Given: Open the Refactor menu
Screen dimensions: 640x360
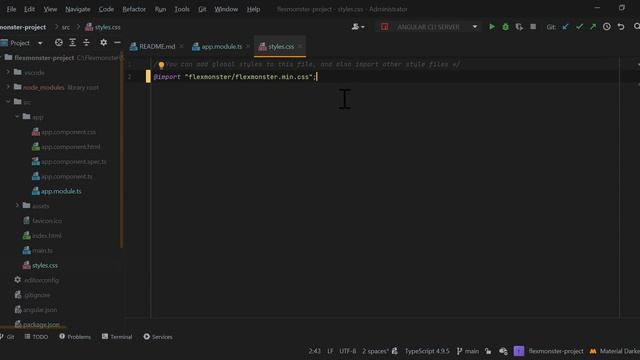Looking at the screenshot, I should coord(134,9).
